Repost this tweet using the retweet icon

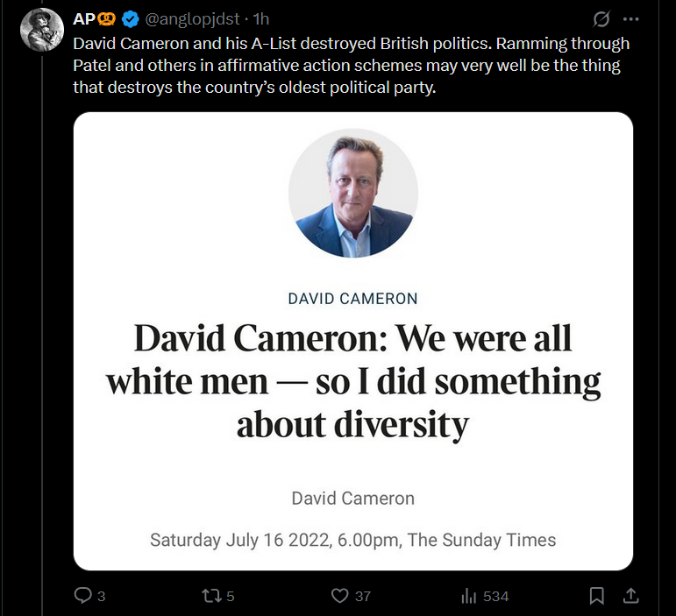pos(210,596)
